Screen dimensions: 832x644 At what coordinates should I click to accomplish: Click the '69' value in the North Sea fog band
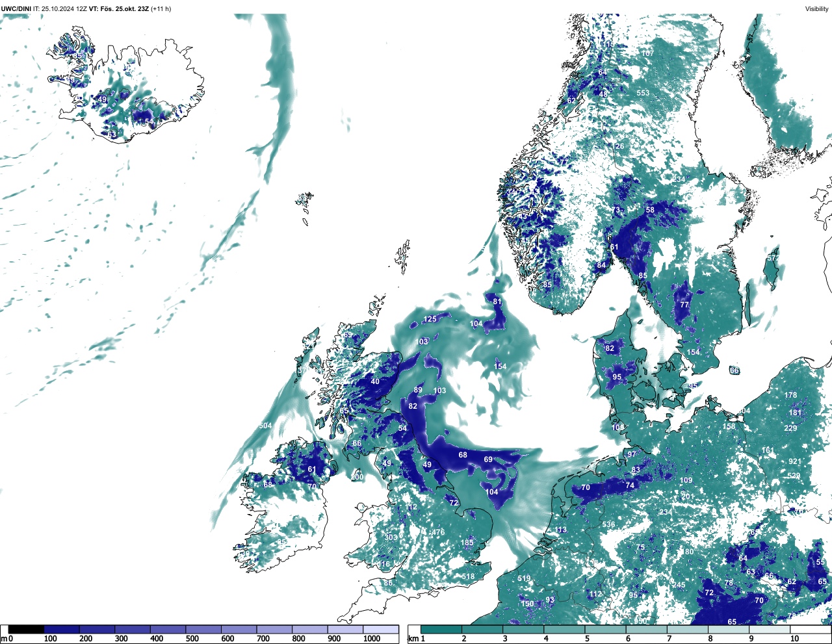tap(488, 459)
